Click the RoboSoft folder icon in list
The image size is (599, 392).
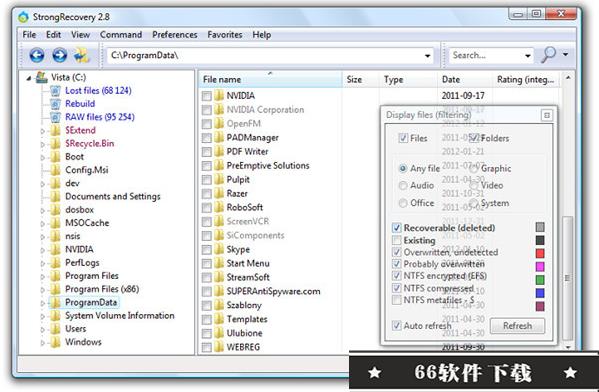click(219, 207)
